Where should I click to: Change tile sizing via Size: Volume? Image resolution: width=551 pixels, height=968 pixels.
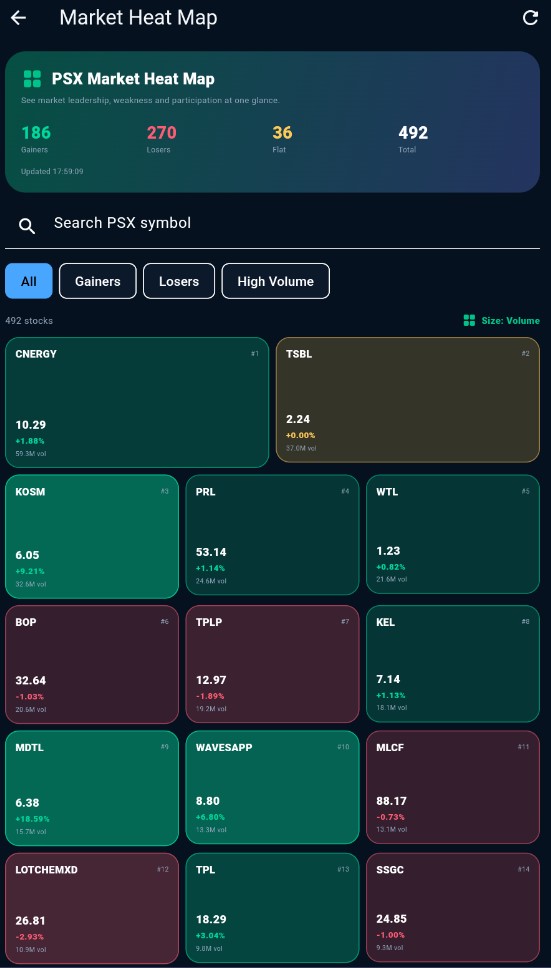pyautogui.click(x=502, y=320)
